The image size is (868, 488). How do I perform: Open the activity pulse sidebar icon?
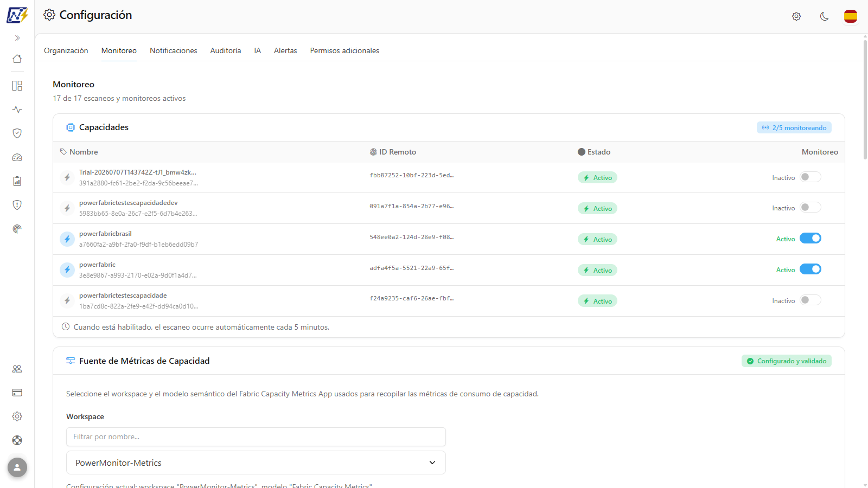pos(17,110)
